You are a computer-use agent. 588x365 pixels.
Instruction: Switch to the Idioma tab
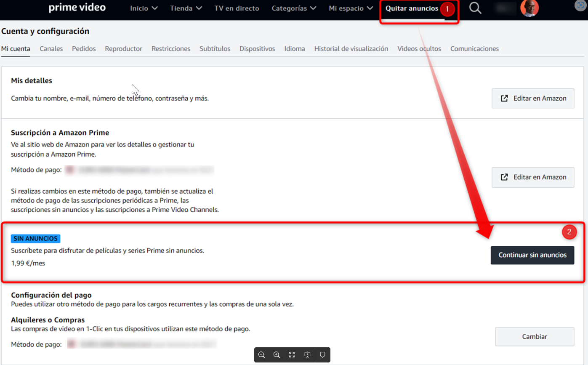[x=295, y=49]
